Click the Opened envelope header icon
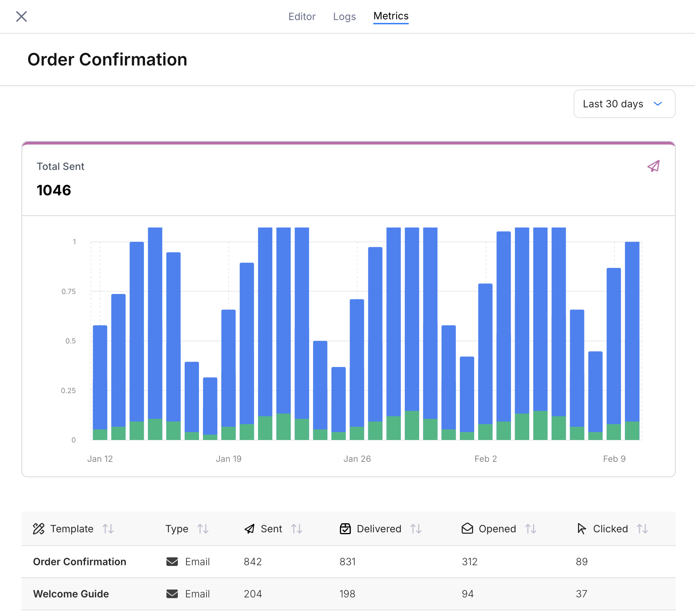This screenshot has width=695, height=616. (x=467, y=529)
